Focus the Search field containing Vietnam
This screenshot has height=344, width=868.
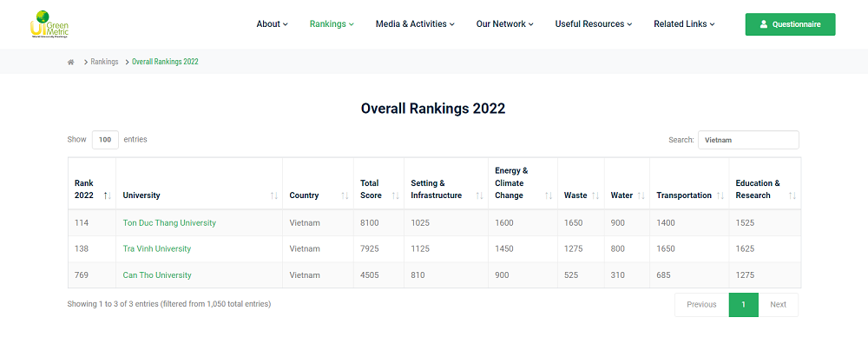click(748, 140)
